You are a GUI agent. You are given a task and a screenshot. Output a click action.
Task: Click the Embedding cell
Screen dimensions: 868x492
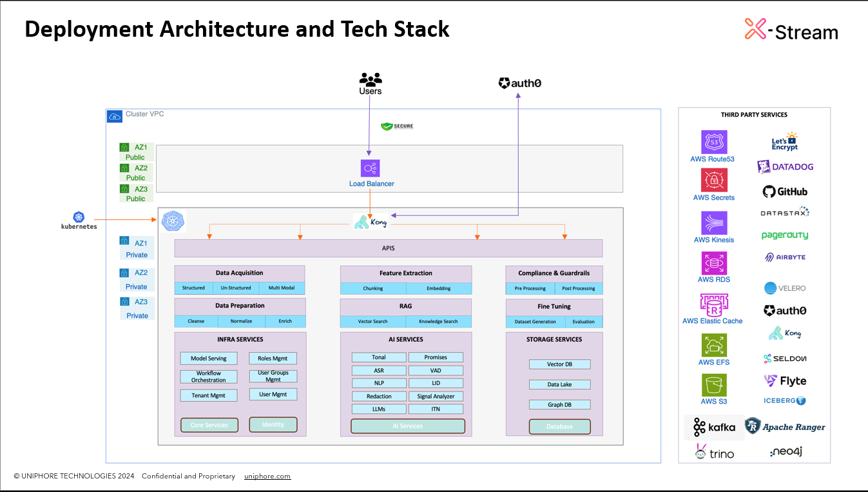[439, 288]
